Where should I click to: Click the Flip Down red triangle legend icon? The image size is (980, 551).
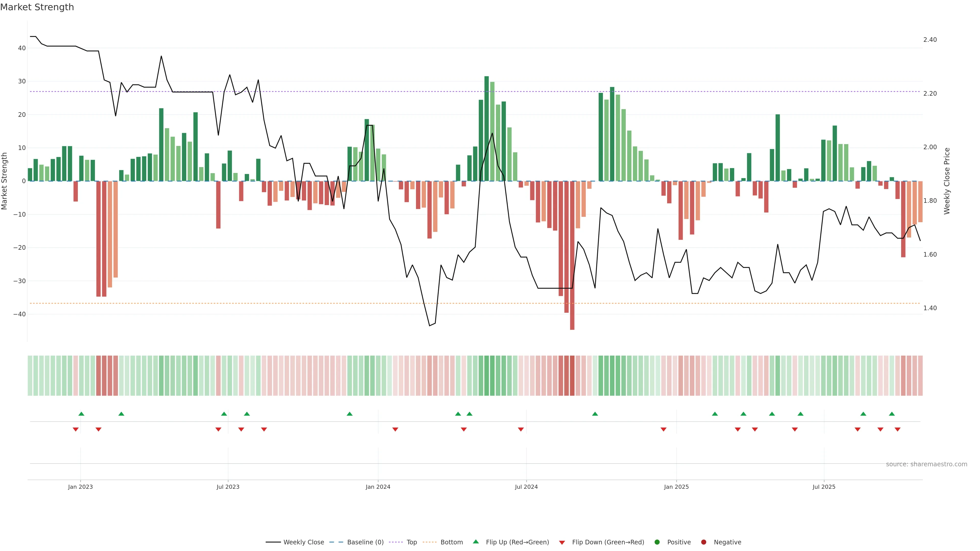561,542
